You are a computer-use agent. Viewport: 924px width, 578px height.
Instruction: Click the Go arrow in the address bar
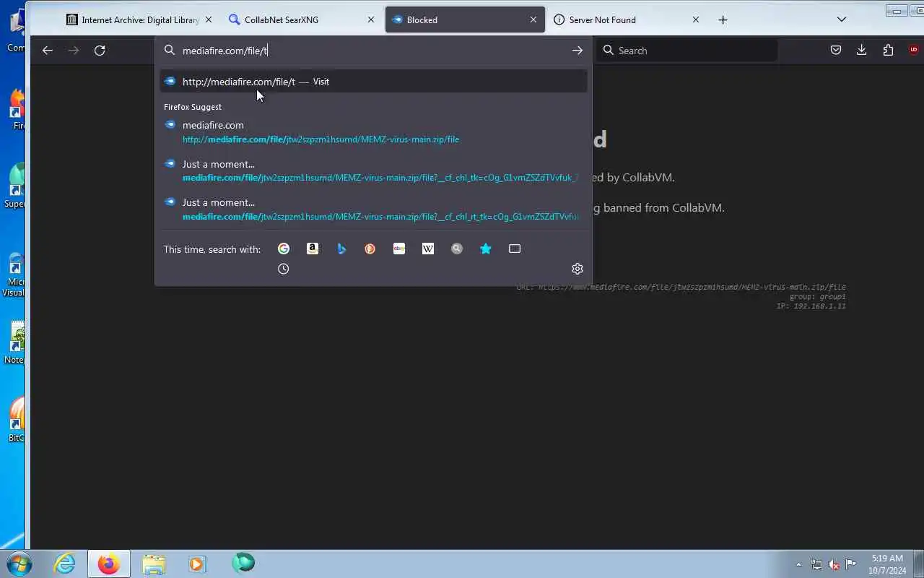click(577, 51)
